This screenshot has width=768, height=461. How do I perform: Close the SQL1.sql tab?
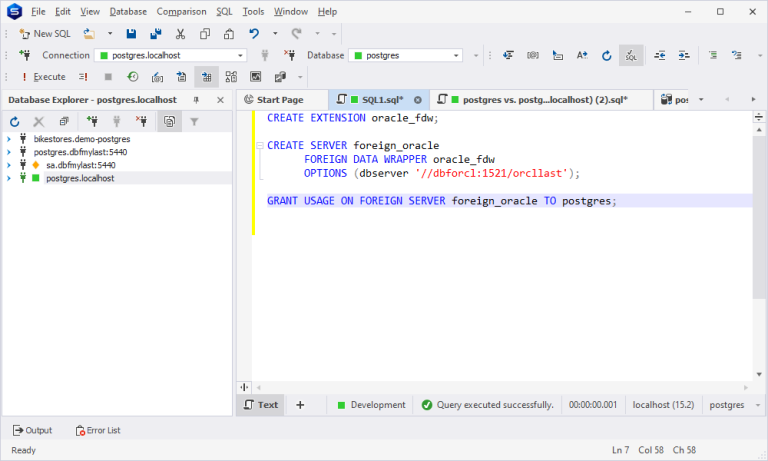click(417, 100)
